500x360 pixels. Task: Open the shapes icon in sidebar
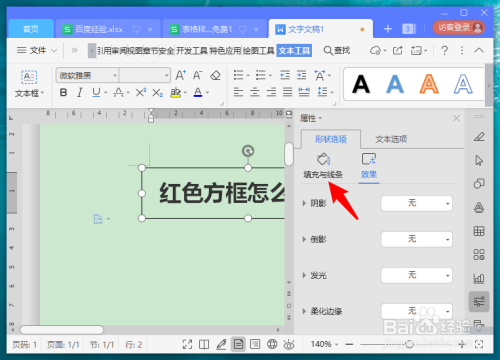point(479,184)
